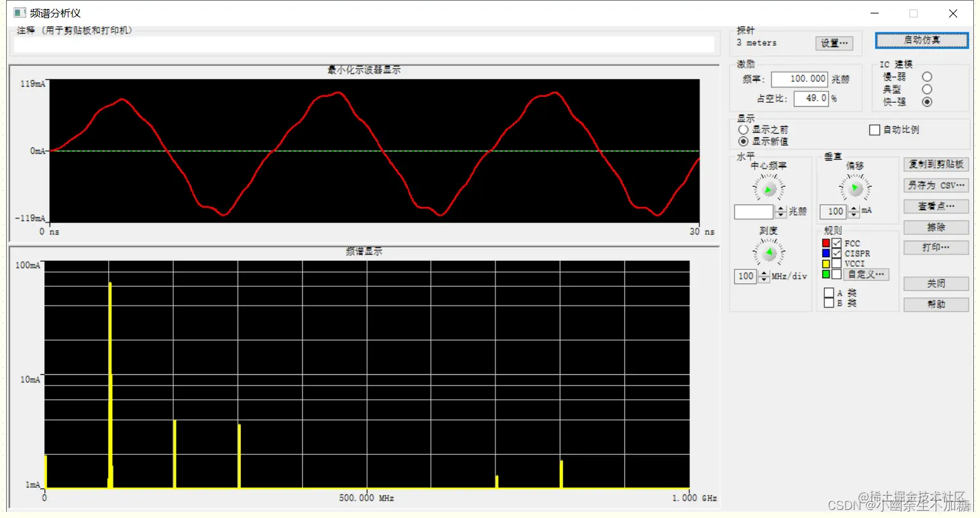Click the 偏移 rotary knob
This screenshot has width=980, height=518.
[x=854, y=187]
